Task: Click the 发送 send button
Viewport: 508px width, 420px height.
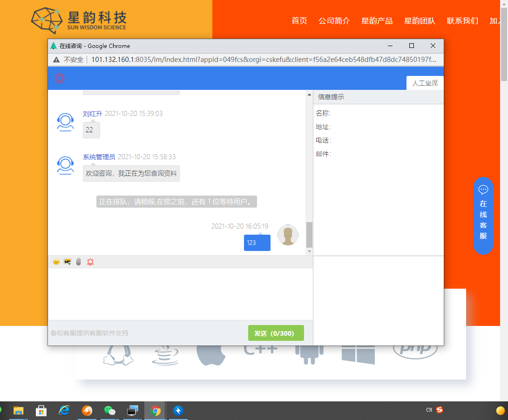Action: click(x=276, y=333)
